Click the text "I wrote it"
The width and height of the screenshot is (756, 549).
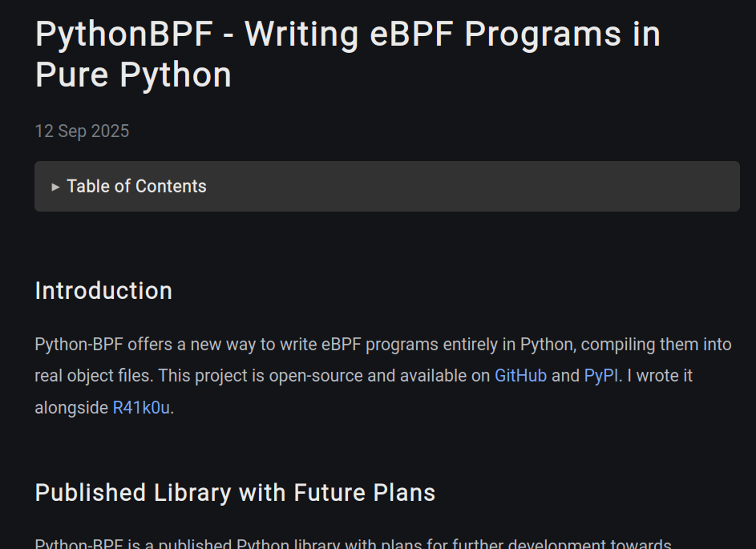[x=660, y=376]
